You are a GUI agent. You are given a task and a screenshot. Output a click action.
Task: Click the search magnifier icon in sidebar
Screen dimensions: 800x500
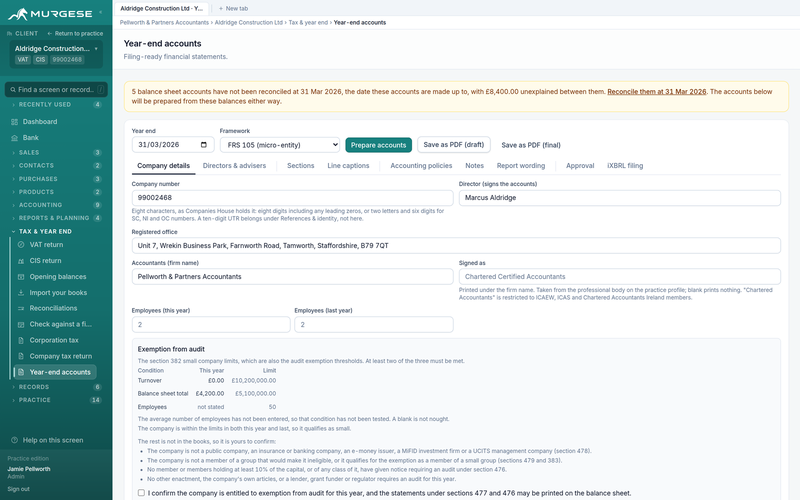tap(13, 90)
